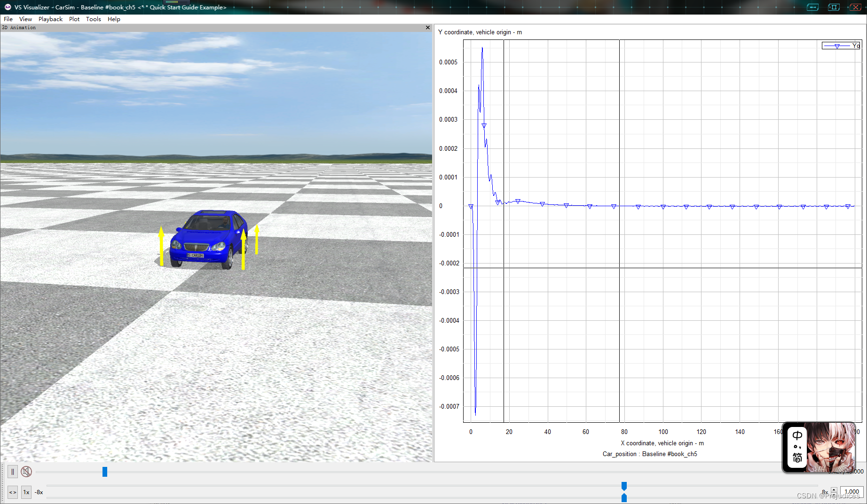Image resolution: width=867 pixels, height=504 pixels.
Task: Toggle the muted sound icon
Action: (x=26, y=472)
